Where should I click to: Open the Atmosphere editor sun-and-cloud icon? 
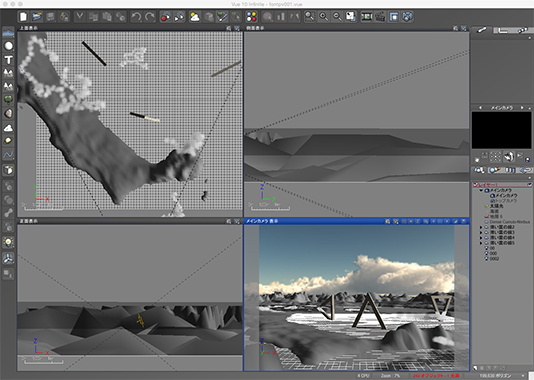point(195,16)
